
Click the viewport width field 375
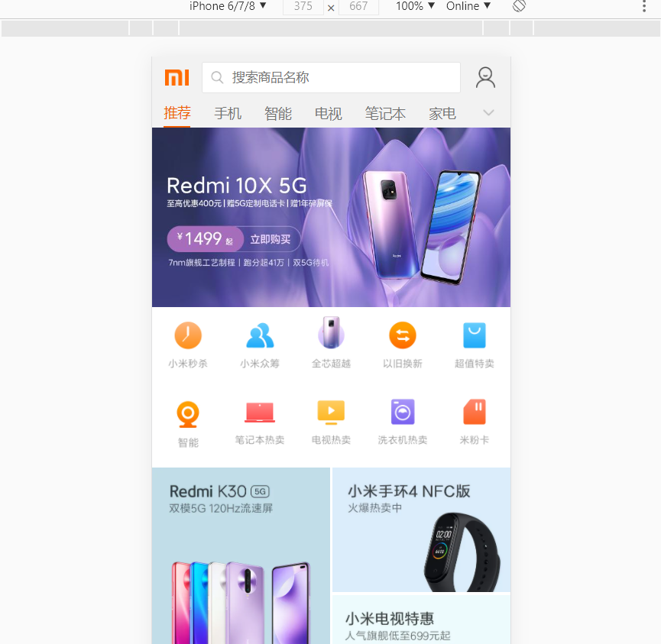(303, 6)
